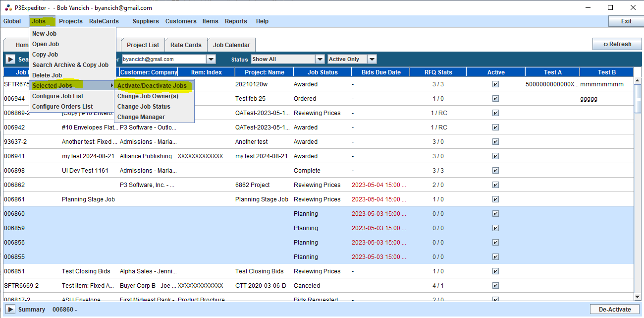The height and width of the screenshot is (318, 644).
Task: Sort by Bids Due Date column header
Action: pos(381,72)
